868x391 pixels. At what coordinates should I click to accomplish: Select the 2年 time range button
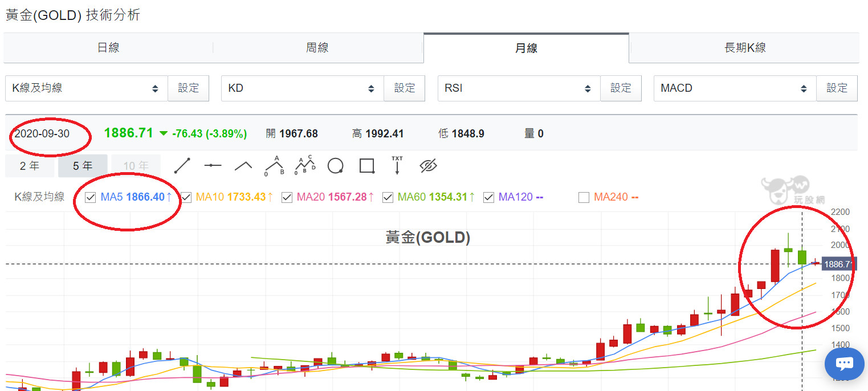[30, 166]
